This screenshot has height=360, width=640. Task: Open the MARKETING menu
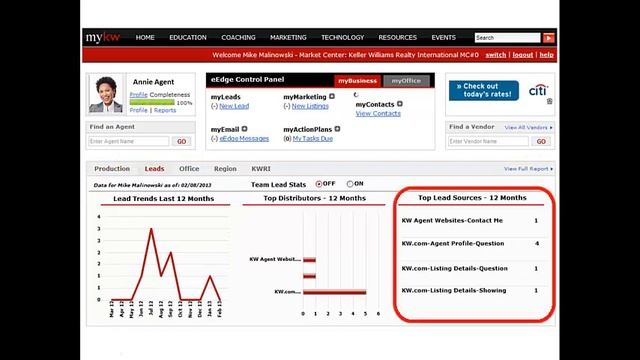[x=288, y=38]
